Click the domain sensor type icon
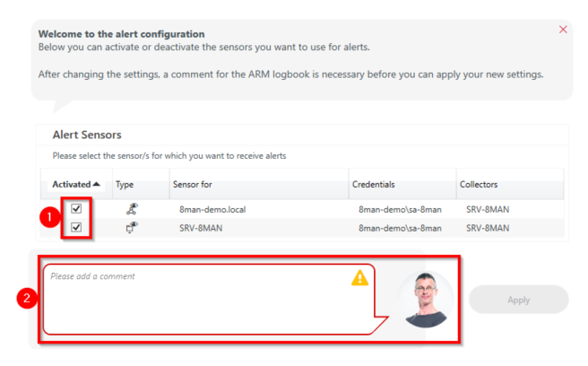 (x=133, y=208)
